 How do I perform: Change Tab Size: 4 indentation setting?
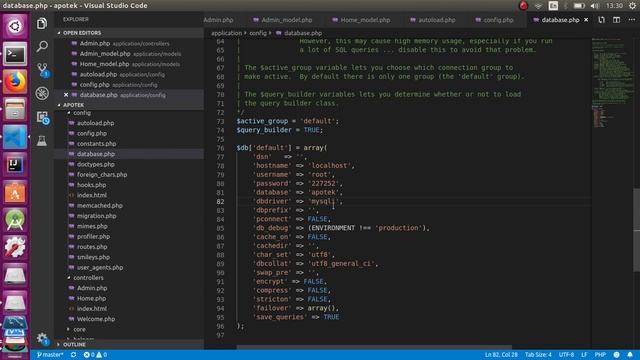538,355
